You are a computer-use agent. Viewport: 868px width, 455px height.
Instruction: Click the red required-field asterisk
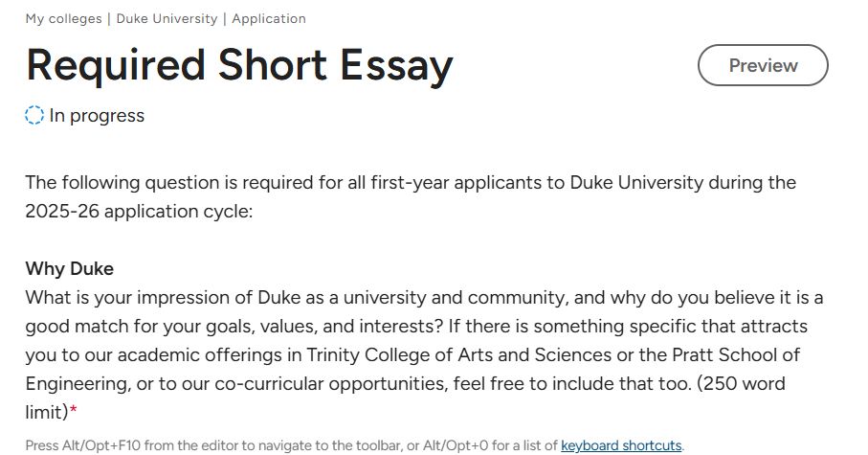click(x=73, y=411)
